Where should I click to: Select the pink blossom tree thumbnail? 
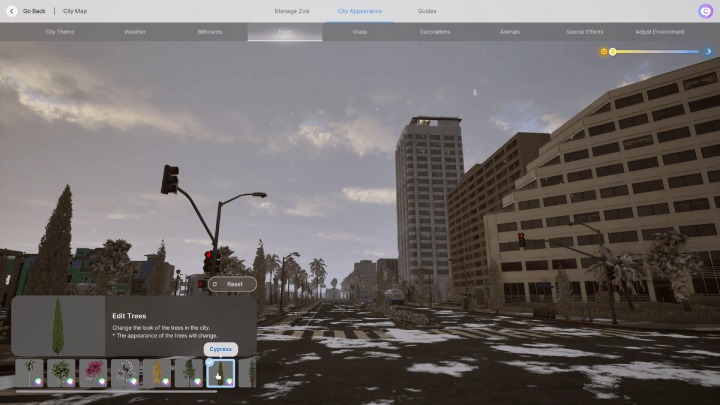tap(92, 372)
